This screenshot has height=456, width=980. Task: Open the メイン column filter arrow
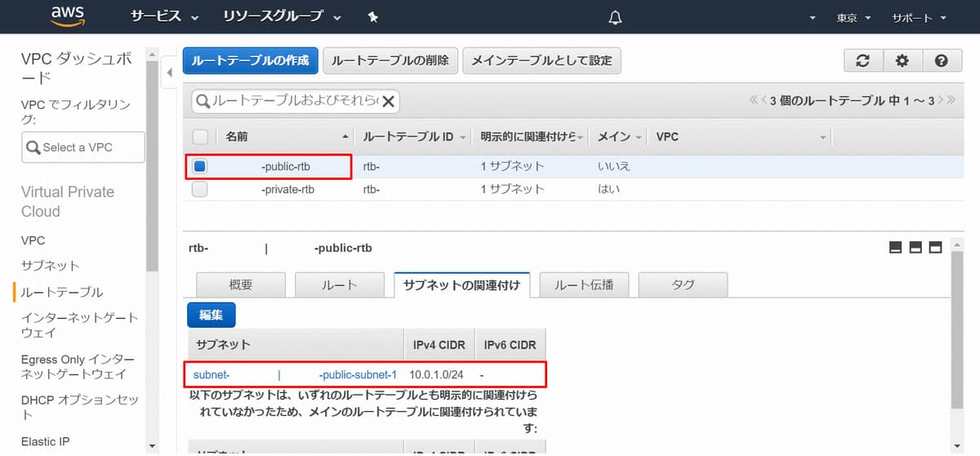point(639,137)
